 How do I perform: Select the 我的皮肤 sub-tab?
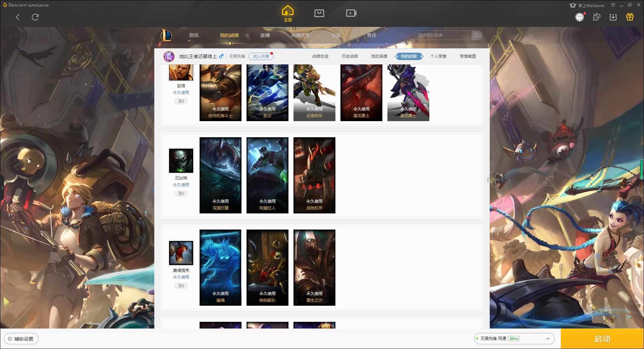[409, 56]
